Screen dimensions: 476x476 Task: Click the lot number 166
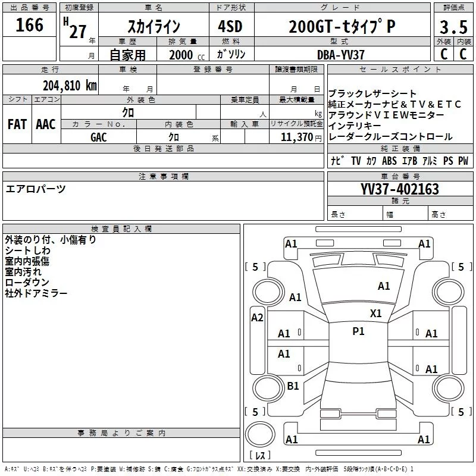[x=30, y=25]
